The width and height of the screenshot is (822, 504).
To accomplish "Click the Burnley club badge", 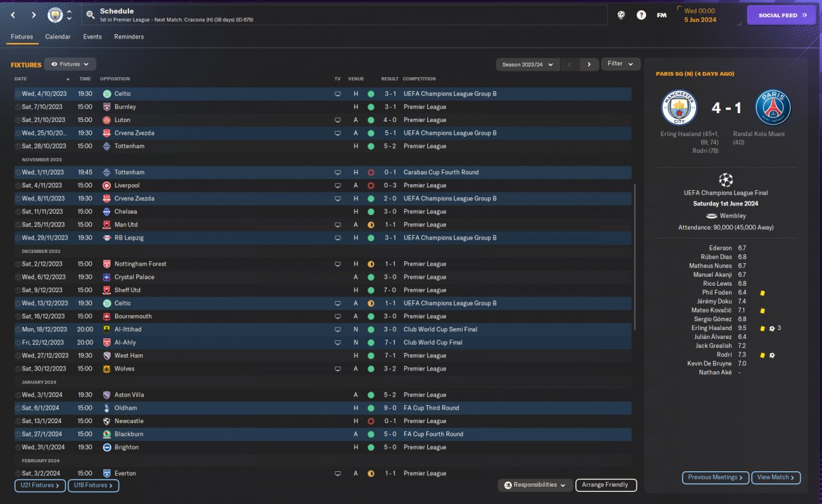I will coord(107,107).
